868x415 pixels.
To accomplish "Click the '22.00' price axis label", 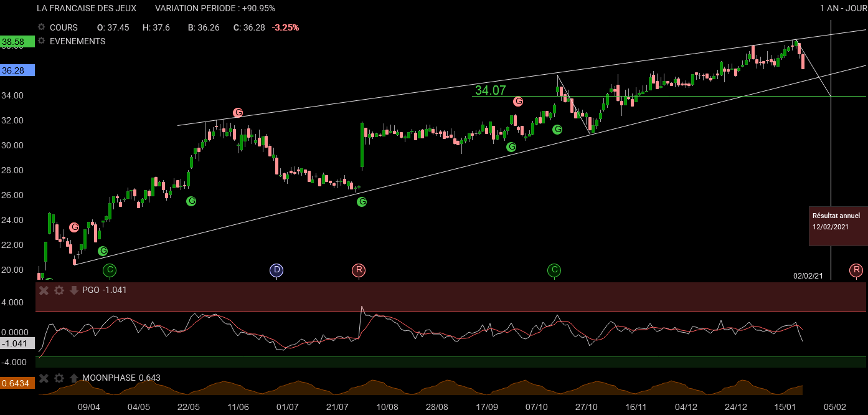I will [x=12, y=245].
